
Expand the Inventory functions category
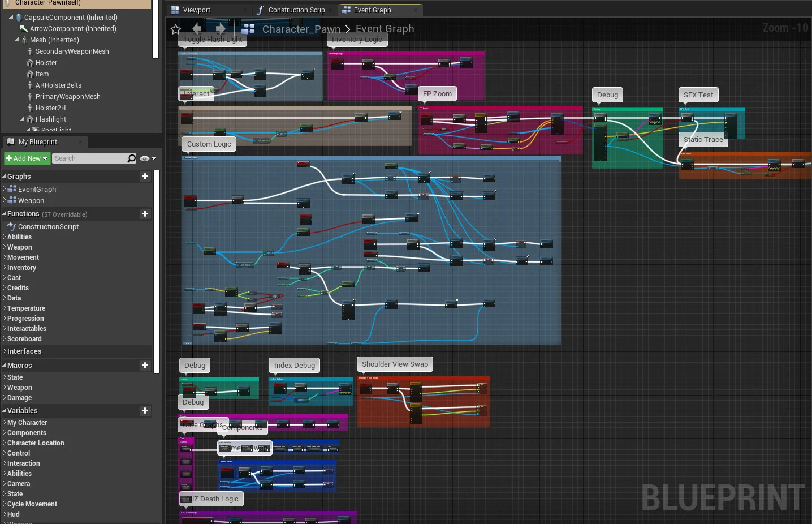coord(5,268)
